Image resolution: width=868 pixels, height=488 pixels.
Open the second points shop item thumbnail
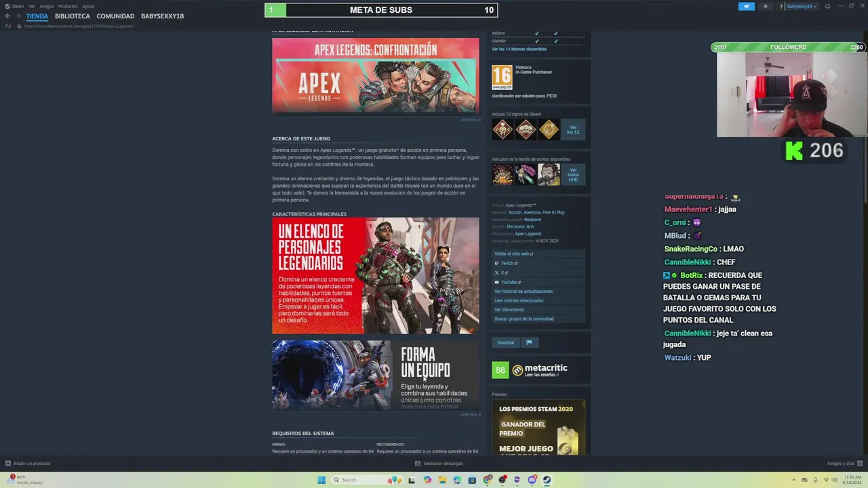(526, 175)
